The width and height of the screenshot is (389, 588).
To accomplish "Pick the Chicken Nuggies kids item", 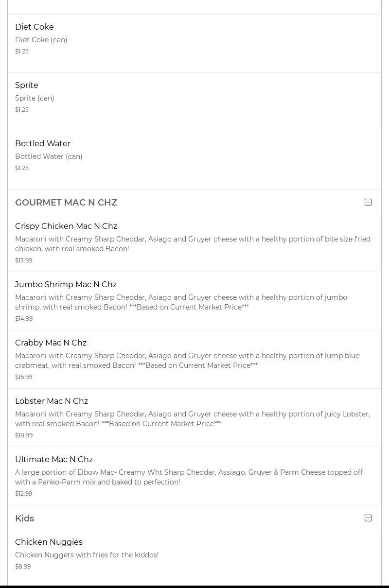I will click(x=49, y=542).
